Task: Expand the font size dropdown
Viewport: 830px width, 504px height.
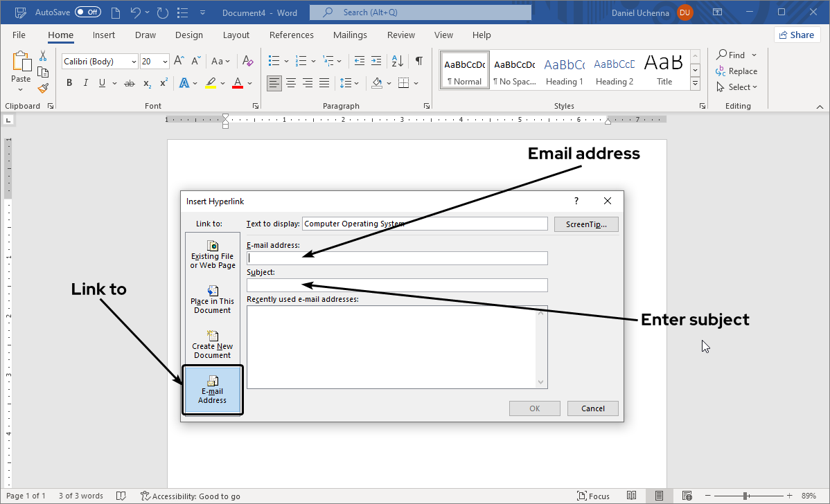Action: [x=165, y=62]
